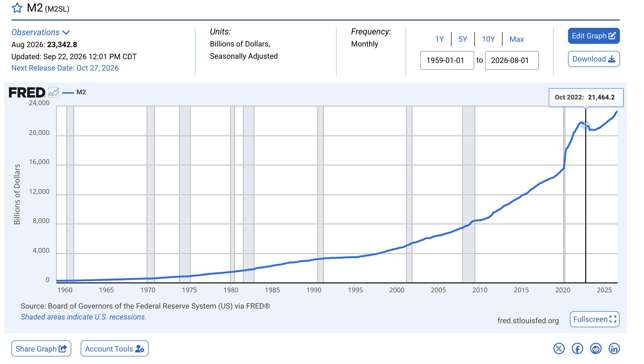Click the small line-chart icon beside the FRED logo
Viewport: 644px width, 364px height.
click(53, 92)
